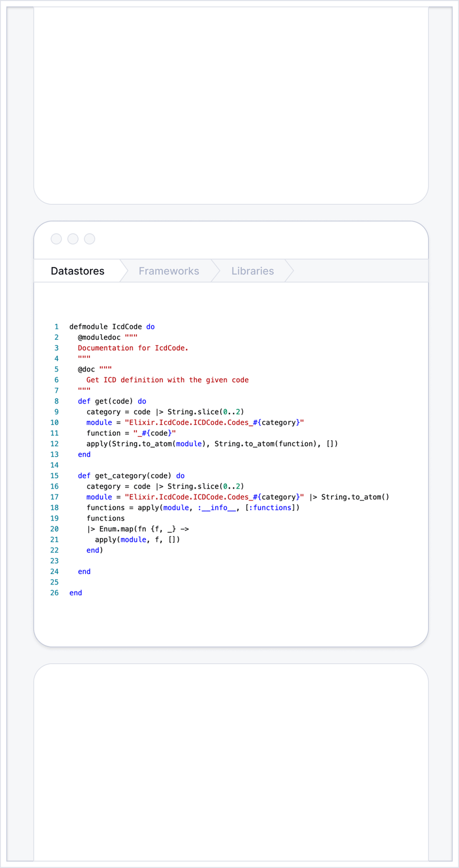Click the '@moduledoc' attribute text
Screen dimensions: 459x868
click(99, 338)
